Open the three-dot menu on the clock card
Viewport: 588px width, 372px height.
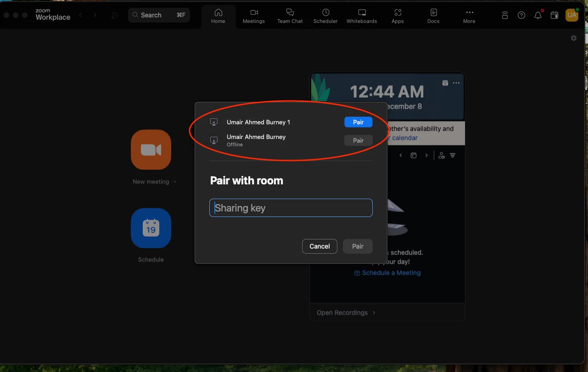tap(456, 83)
